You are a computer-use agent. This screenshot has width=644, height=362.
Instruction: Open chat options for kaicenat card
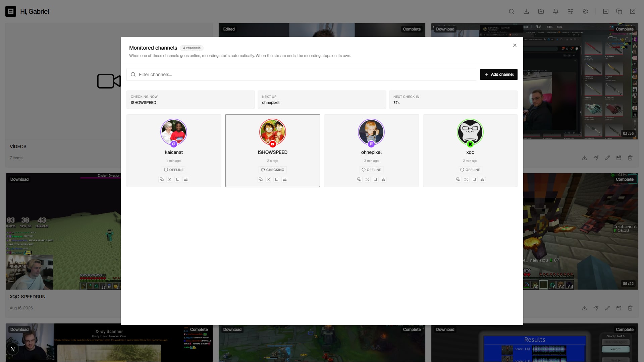click(162, 179)
